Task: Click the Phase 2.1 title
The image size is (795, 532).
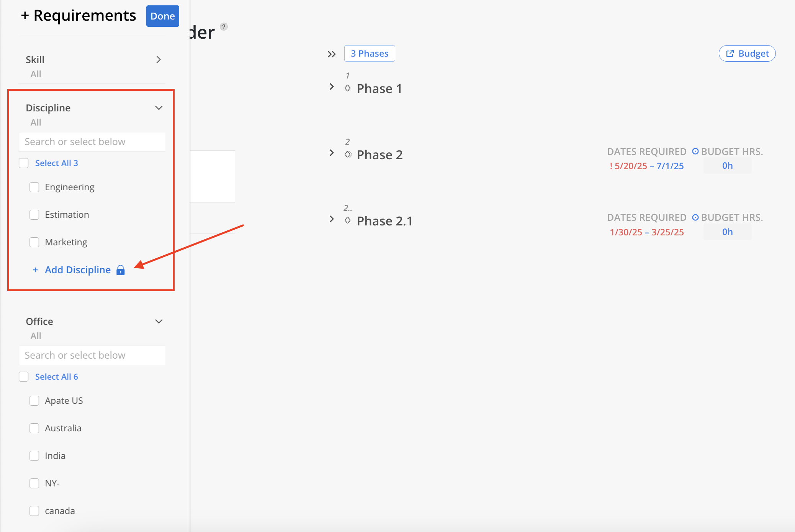Action: (384, 221)
